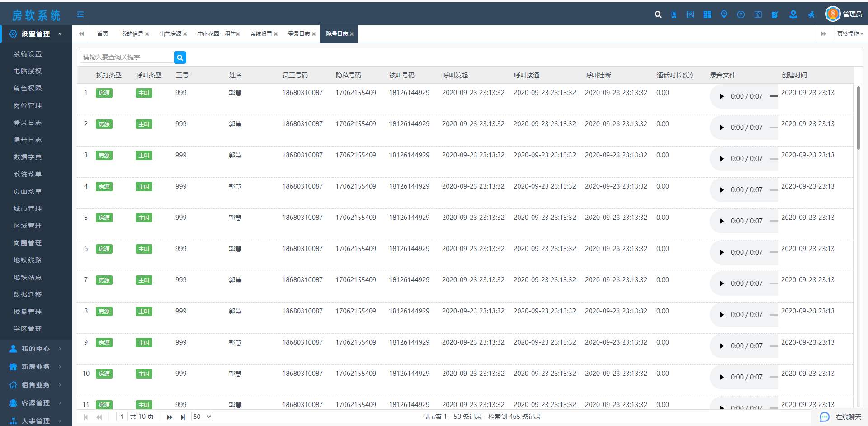Image resolution: width=868 pixels, height=426 pixels.
Task: Open the 管理员 avatar image
Action: 833,14
